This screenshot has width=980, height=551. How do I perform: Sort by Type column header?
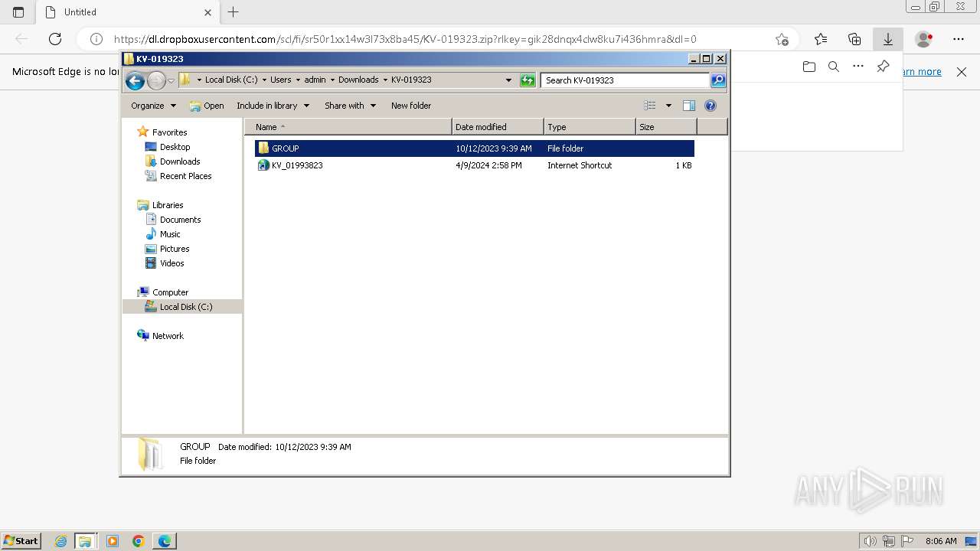[590, 127]
